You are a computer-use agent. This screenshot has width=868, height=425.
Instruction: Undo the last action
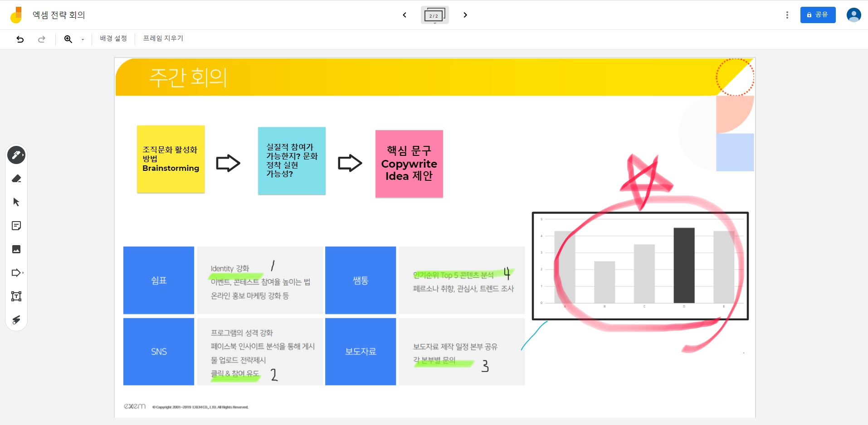click(x=20, y=39)
